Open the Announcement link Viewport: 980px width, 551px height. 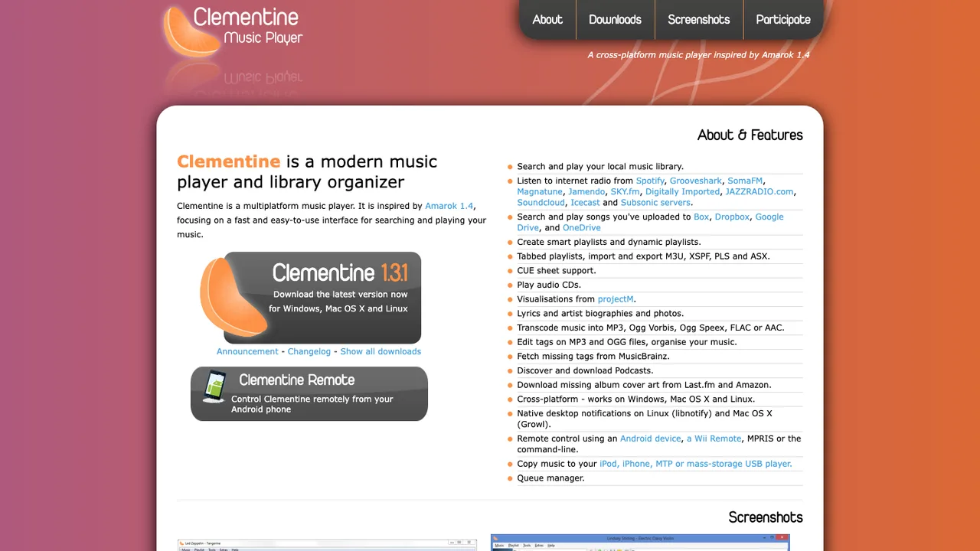247,351
